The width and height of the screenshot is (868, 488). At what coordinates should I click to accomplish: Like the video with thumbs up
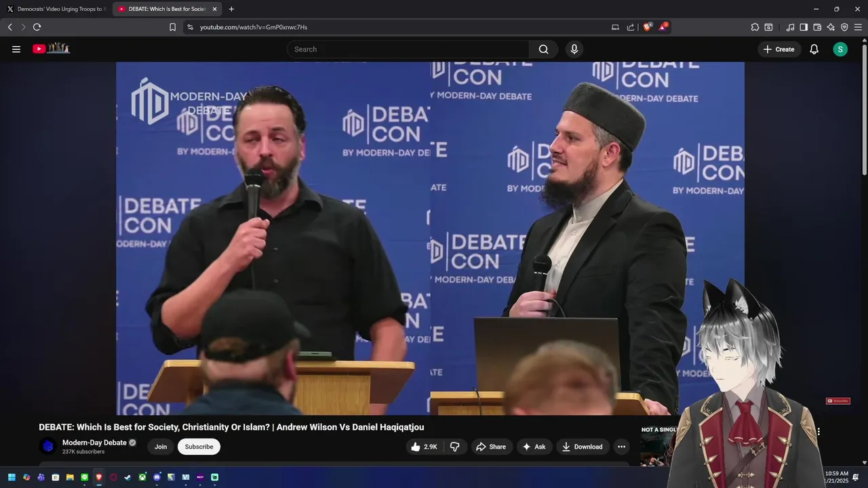(x=425, y=447)
